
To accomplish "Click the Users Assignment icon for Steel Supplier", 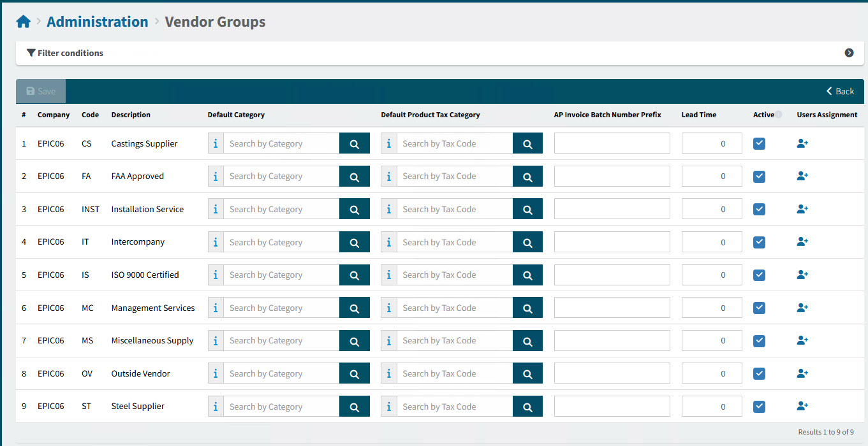I will tap(802, 406).
